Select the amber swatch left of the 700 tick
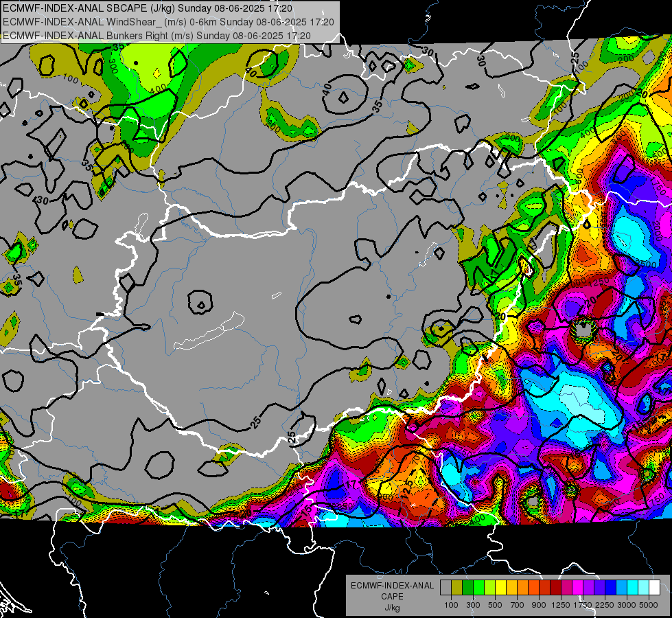 tap(511, 588)
